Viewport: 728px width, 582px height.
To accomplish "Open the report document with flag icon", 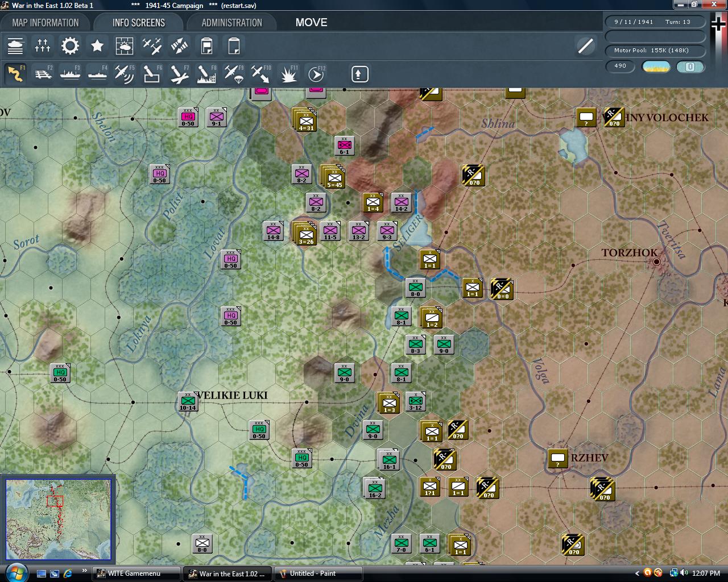I will click(206, 45).
